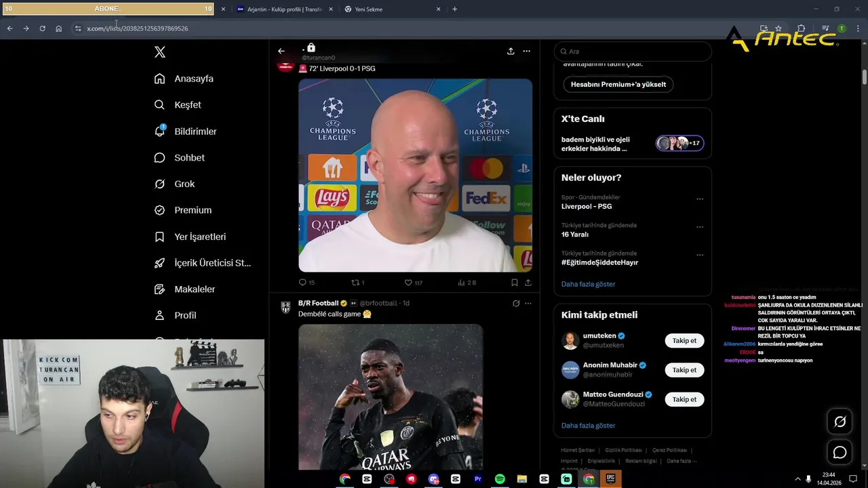This screenshot has height=488, width=868.
Task: Open the Dembélé photo
Action: [391, 396]
